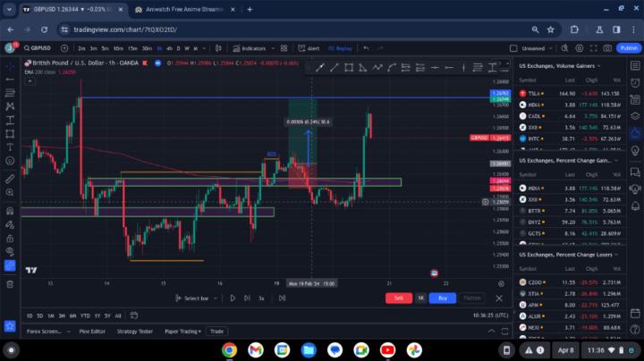Change replay speed 3x
Viewport: 644px width, 361px height.
tap(261, 298)
